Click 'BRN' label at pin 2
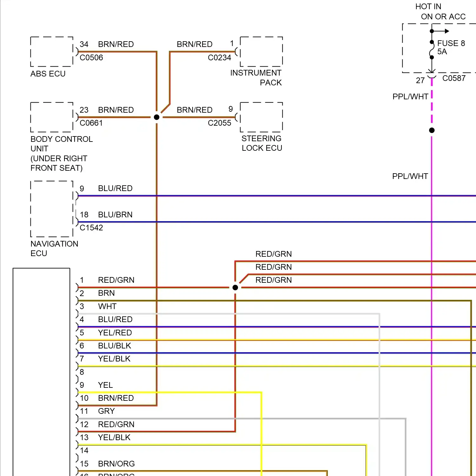The width and height of the screenshot is (476, 476). pyautogui.click(x=106, y=293)
